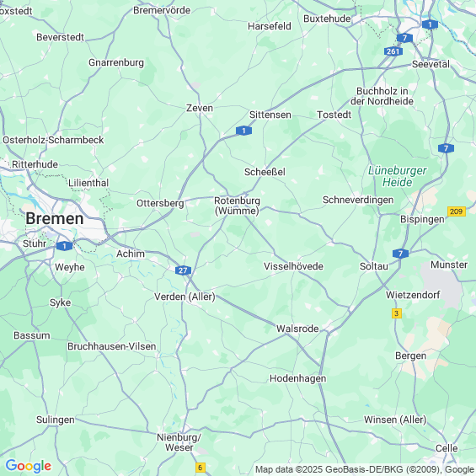Select the Winsen (Aller) label

(x=395, y=420)
